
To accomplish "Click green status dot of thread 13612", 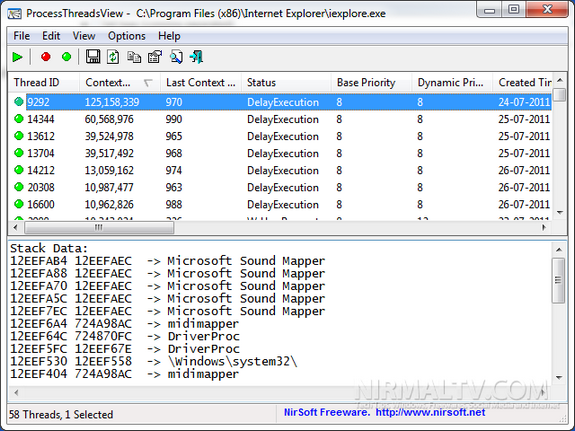I will [x=19, y=136].
